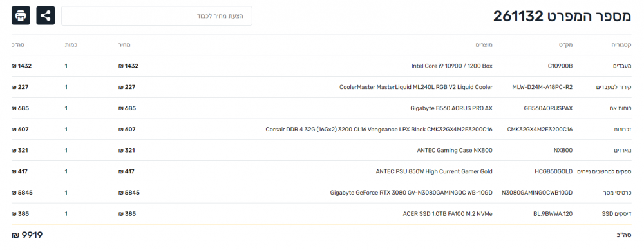
Task: Select the Corsair DDR 4 32G Vengeance product
Action: 379,130
